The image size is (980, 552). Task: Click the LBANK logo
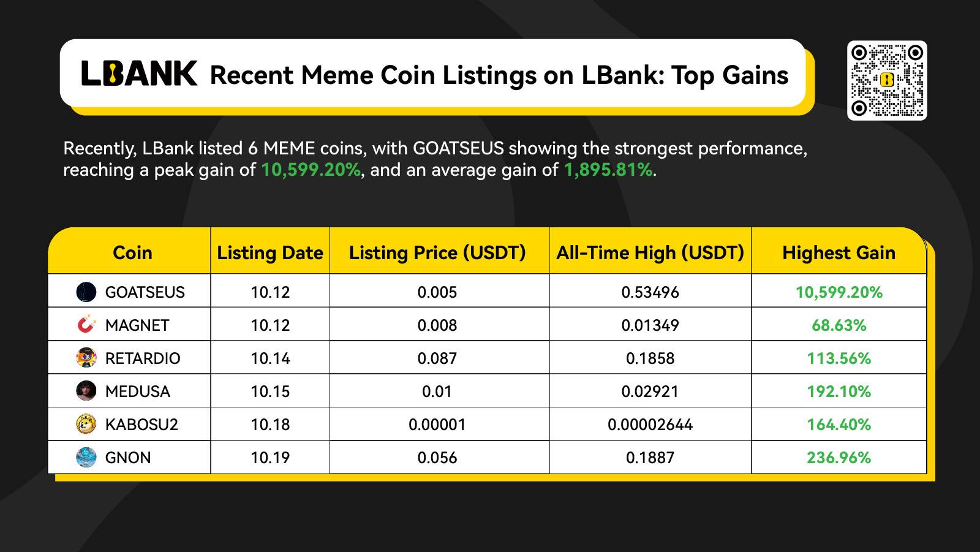(139, 73)
